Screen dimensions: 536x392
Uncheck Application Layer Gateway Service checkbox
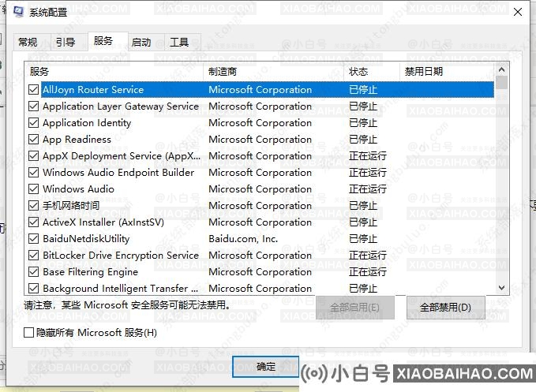coord(33,106)
